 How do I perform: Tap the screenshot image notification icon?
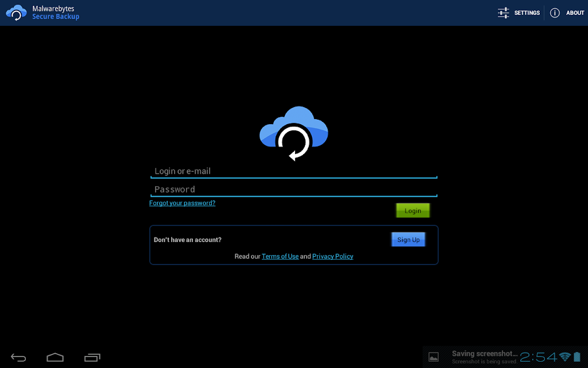tap(434, 356)
